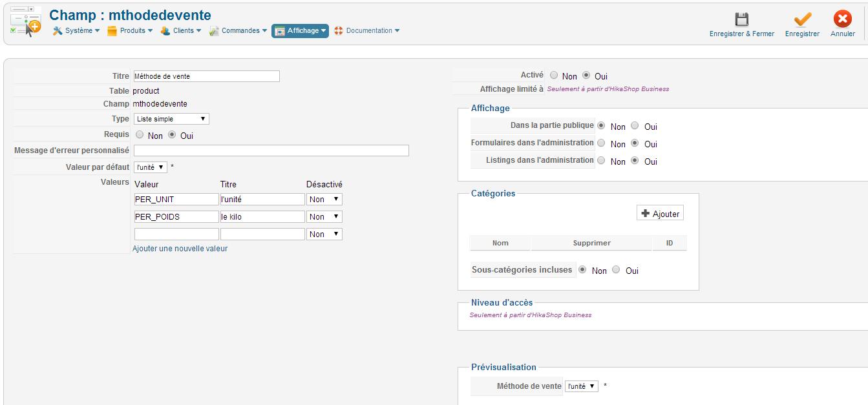This screenshot has width=868, height=405.
Task: Open Désactivé dropdown for PER_POIDS row
Action: [324, 217]
